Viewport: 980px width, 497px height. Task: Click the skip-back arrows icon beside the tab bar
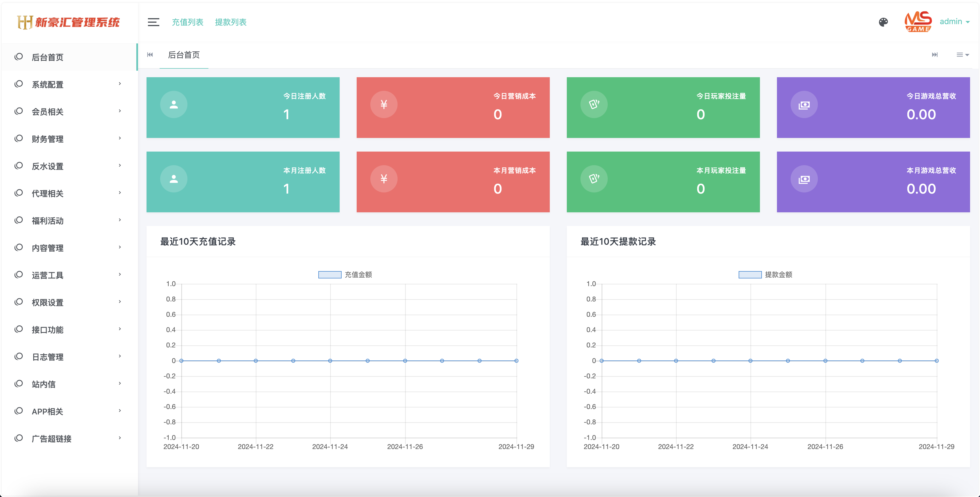(x=150, y=55)
